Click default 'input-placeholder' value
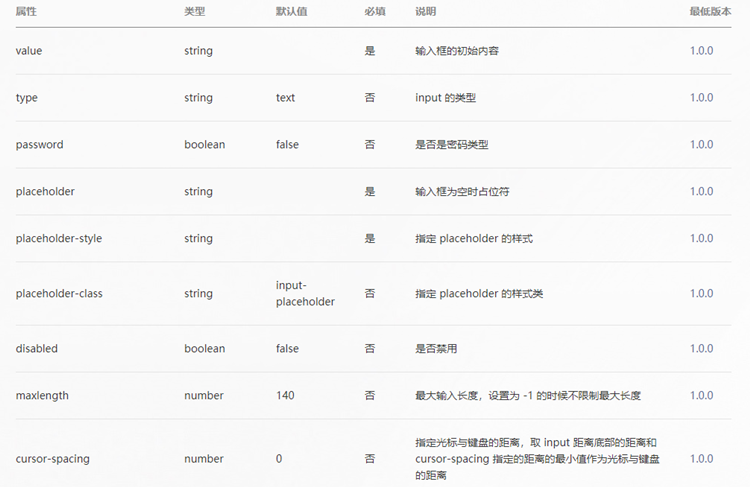The image size is (750, 487). point(305,293)
